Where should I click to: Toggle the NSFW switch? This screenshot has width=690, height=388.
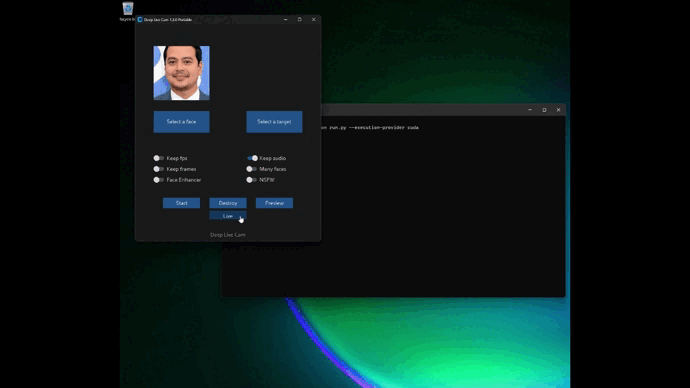pos(251,180)
